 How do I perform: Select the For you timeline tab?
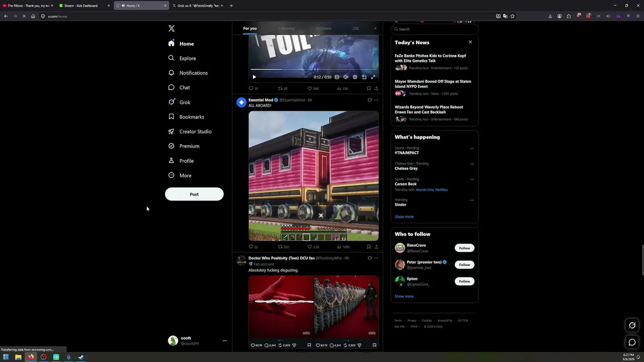click(250, 28)
